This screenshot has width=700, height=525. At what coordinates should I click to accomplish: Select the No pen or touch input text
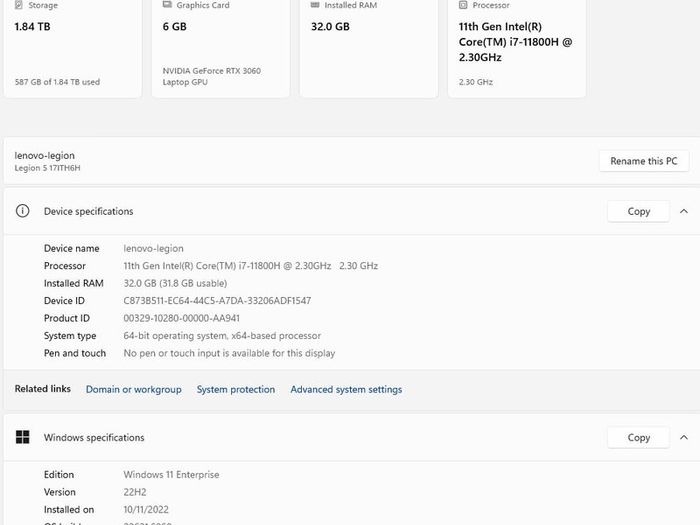pyautogui.click(x=229, y=353)
